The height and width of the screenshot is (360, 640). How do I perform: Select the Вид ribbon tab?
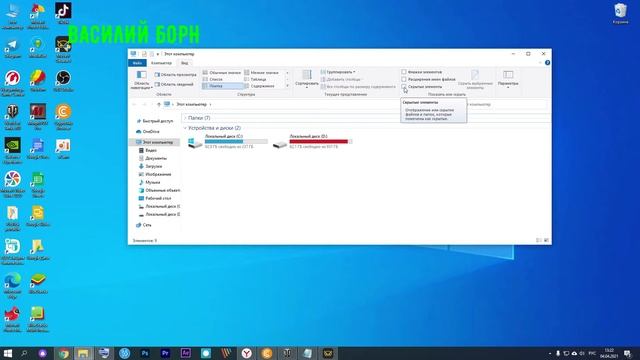point(184,63)
